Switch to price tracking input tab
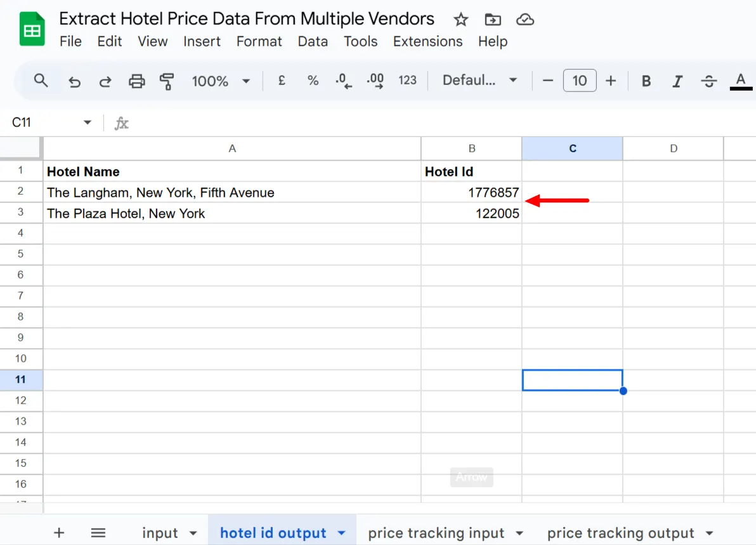The image size is (756, 545). (x=436, y=533)
